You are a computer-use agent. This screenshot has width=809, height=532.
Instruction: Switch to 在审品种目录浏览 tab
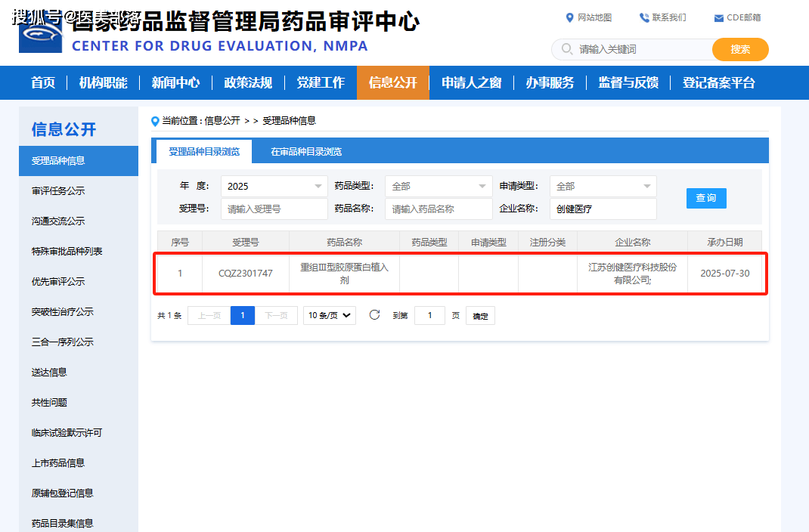coord(306,152)
